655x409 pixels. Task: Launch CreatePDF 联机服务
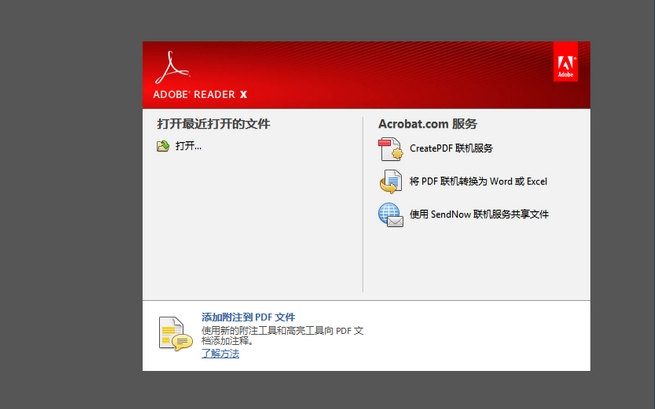[451, 148]
